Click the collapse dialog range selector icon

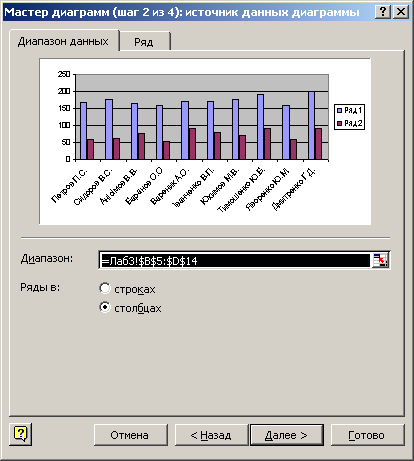[380, 260]
